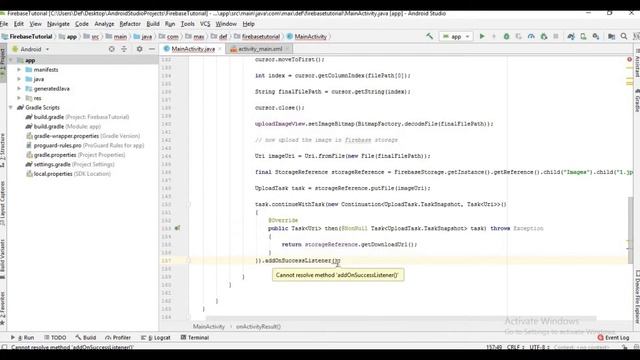Image resolution: width=640 pixels, height=360 pixels.
Task: Open the VCS menu
Action: 205,24
